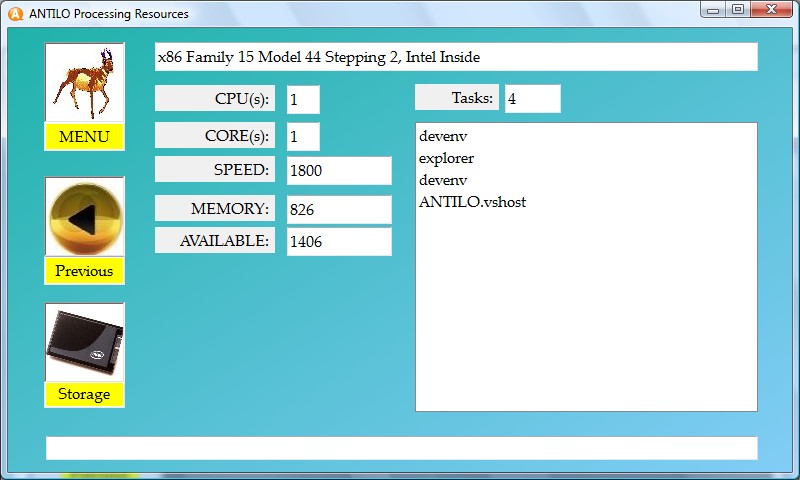Viewport: 800px width, 480px height.
Task: Click the Tasks count field
Action: pos(532,99)
